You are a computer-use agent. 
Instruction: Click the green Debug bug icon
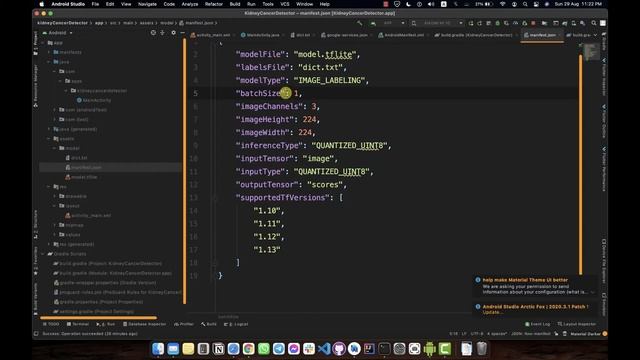click(498, 23)
